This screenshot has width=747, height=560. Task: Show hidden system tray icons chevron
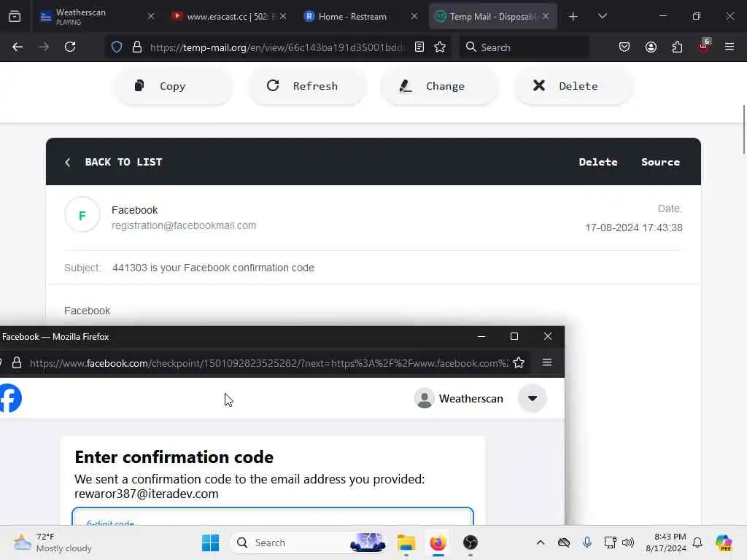click(541, 542)
